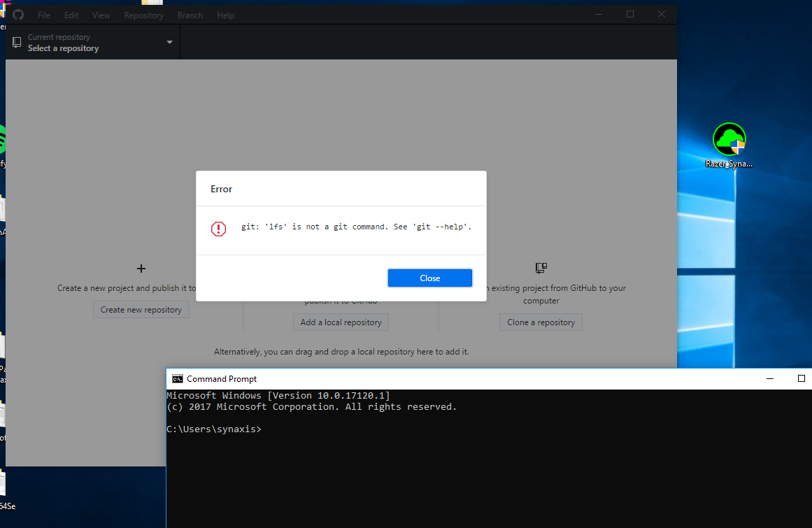Select the Razer Synapse desktop shortcut

click(x=729, y=145)
